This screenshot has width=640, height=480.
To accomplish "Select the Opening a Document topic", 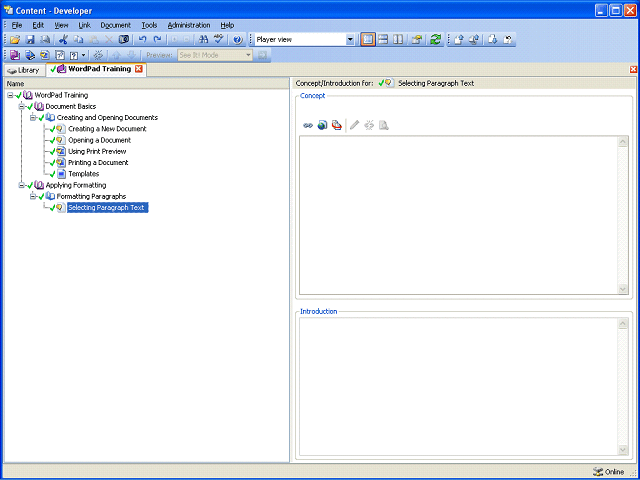I will [100, 140].
